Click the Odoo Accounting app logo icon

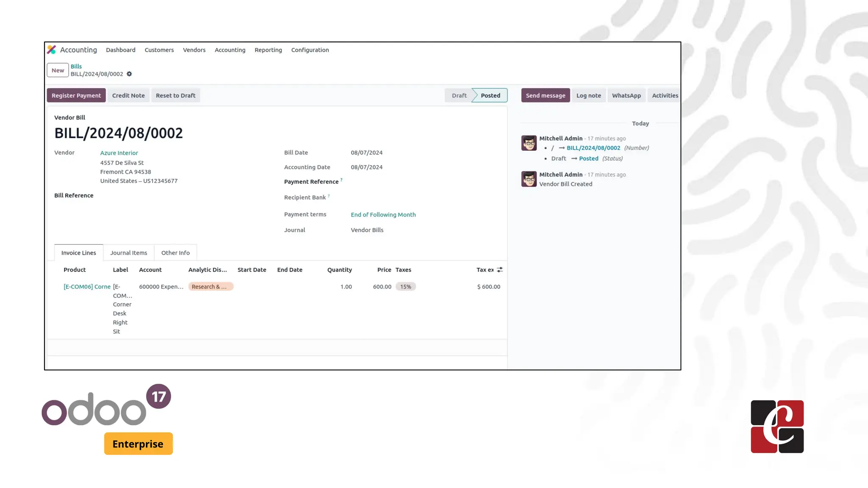tap(52, 50)
